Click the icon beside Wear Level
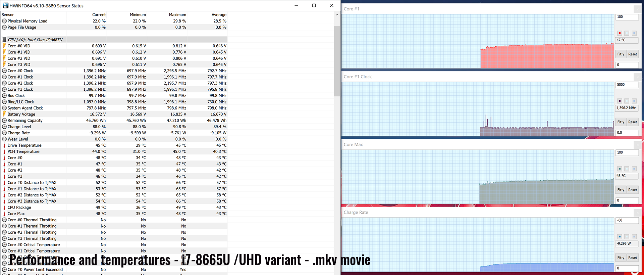Image resolution: width=644 pixels, height=275 pixels. (4, 139)
